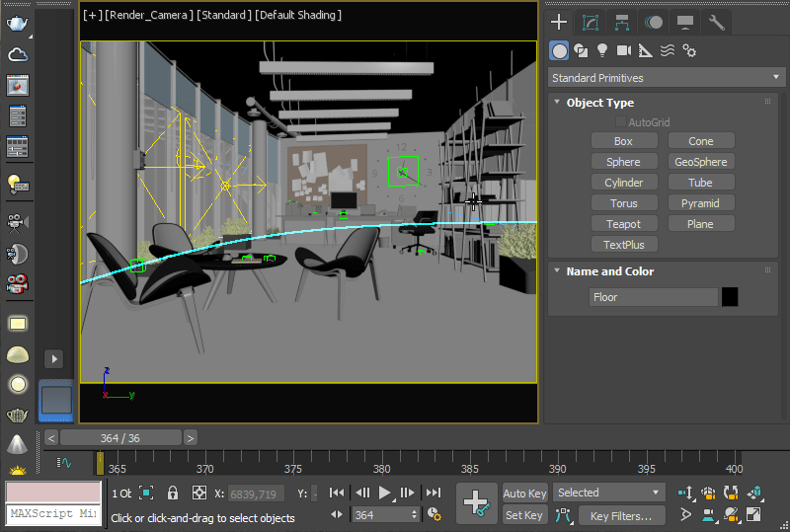The image size is (790, 532).
Task: Switch to the Hierarchy panel tab
Action: coord(622,22)
